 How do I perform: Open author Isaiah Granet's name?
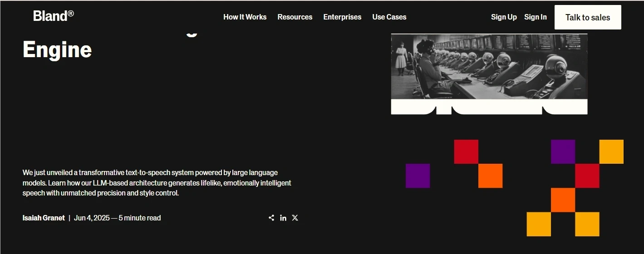pos(44,218)
